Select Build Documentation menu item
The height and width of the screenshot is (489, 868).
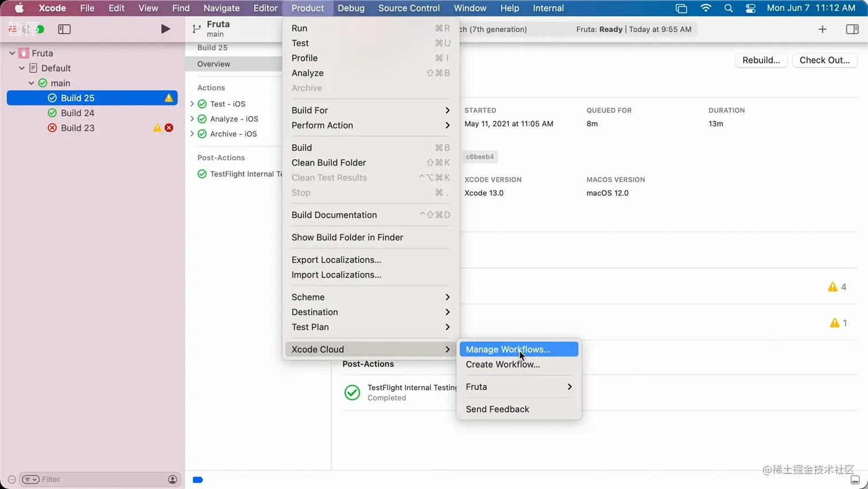tap(371, 215)
